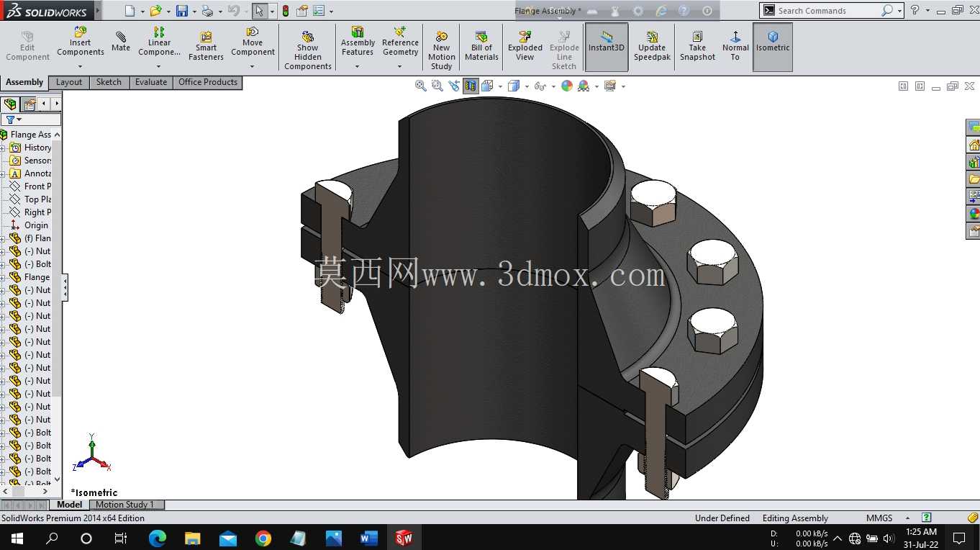
Task: Open the unit system MMGS dropdown
Action: [907, 518]
